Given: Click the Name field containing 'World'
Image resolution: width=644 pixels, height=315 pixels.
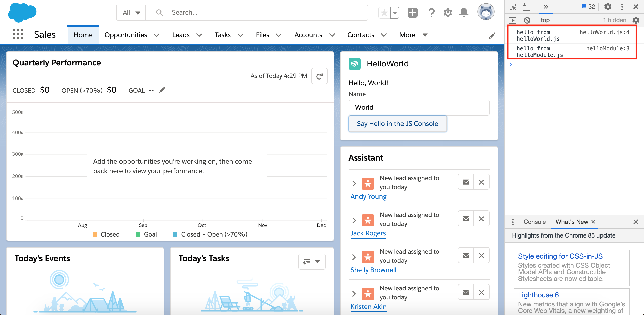Looking at the screenshot, I should click(x=419, y=107).
